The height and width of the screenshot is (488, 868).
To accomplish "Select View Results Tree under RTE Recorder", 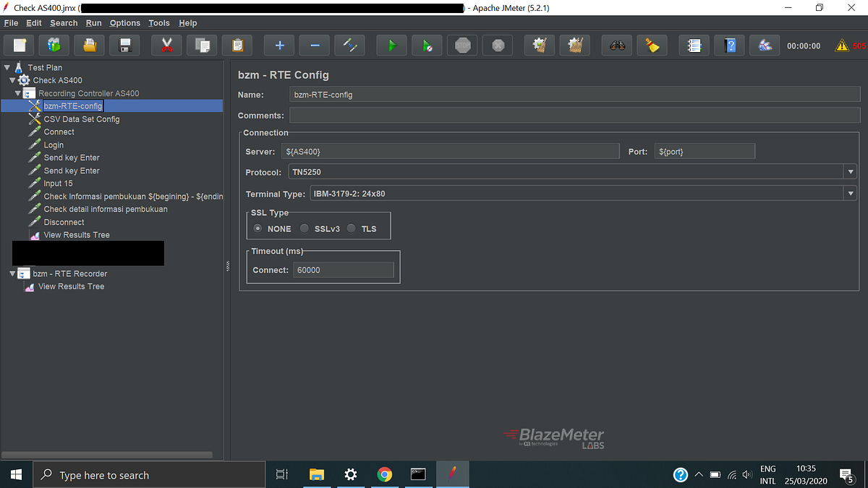I will click(x=72, y=286).
